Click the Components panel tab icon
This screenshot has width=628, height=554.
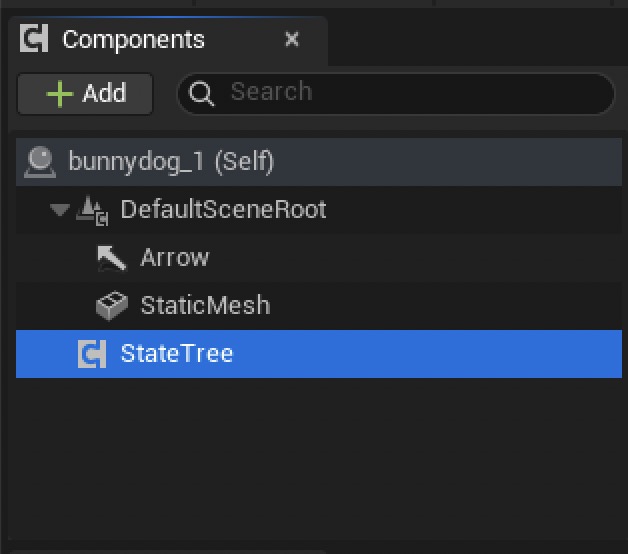point(35,40)
